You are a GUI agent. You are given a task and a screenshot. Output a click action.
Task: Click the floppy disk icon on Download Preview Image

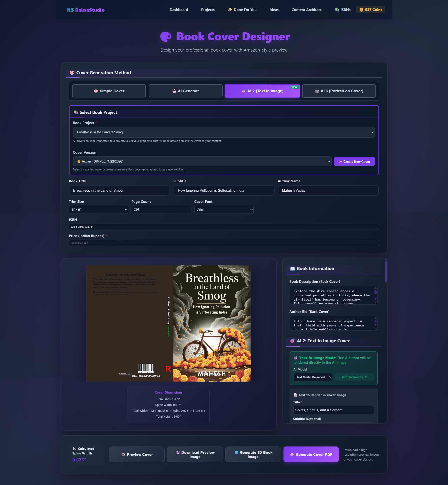tap(178, 453)
